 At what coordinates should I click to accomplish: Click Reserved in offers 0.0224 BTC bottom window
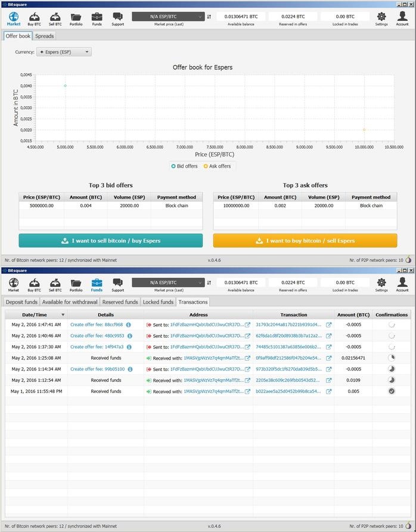[293, 283]
